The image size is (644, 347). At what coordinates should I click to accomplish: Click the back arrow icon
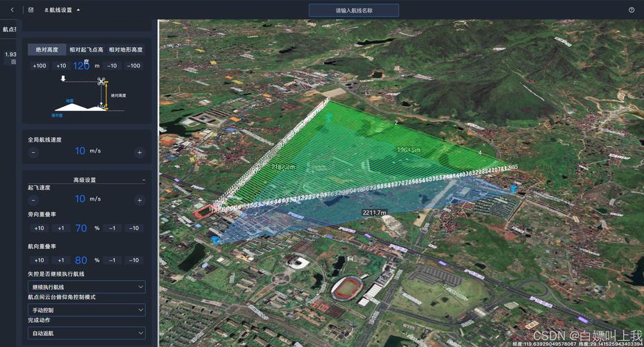pyautogui.click(x=12, y=10)
